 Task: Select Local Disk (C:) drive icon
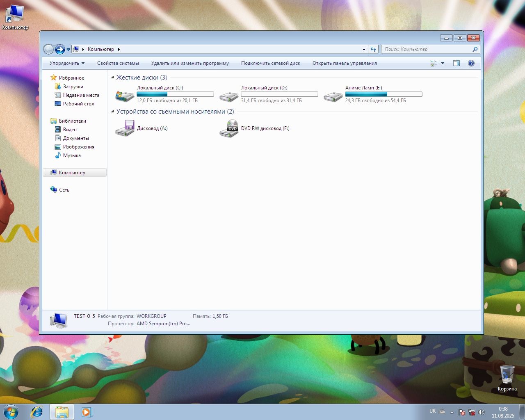coord(125,96)
